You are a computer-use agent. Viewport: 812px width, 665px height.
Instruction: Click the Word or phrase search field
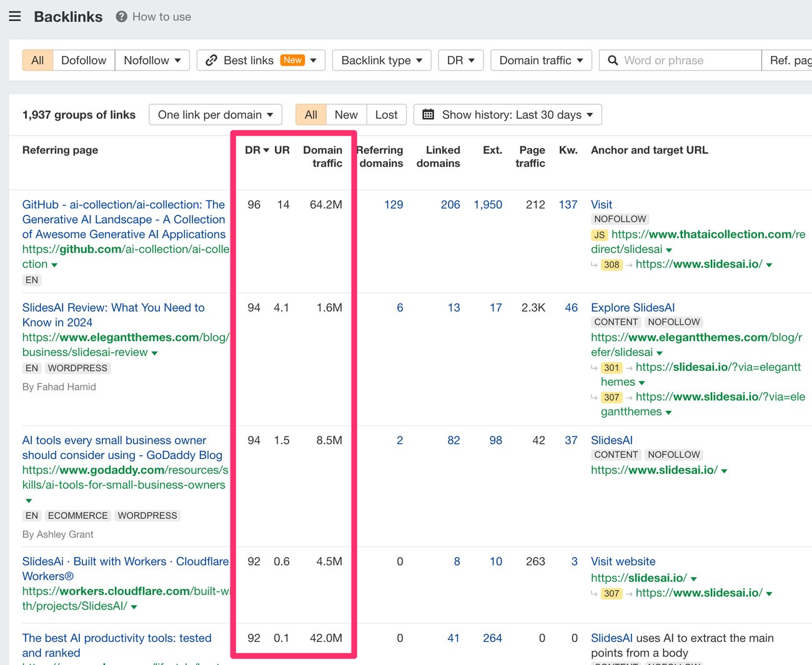(680, 61)
